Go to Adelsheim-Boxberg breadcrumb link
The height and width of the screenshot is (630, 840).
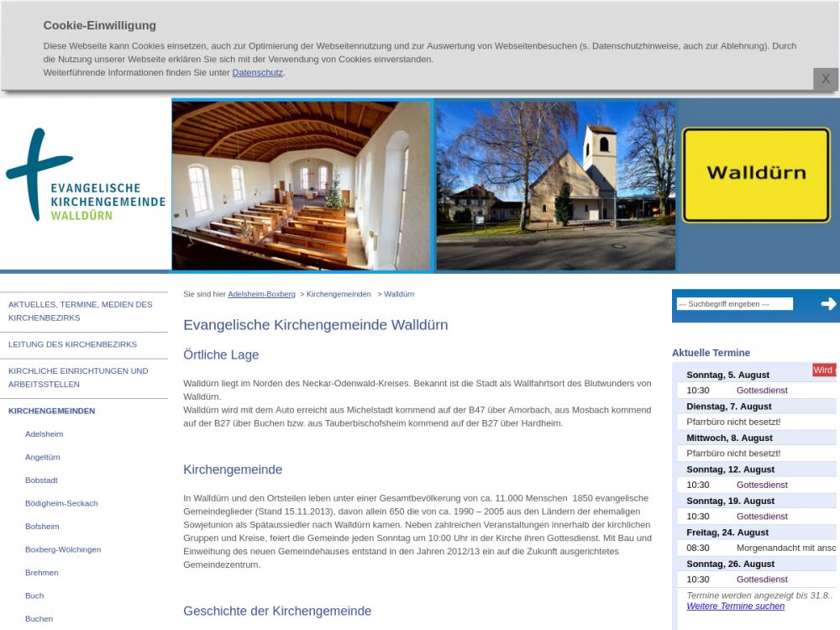[261, 295]
